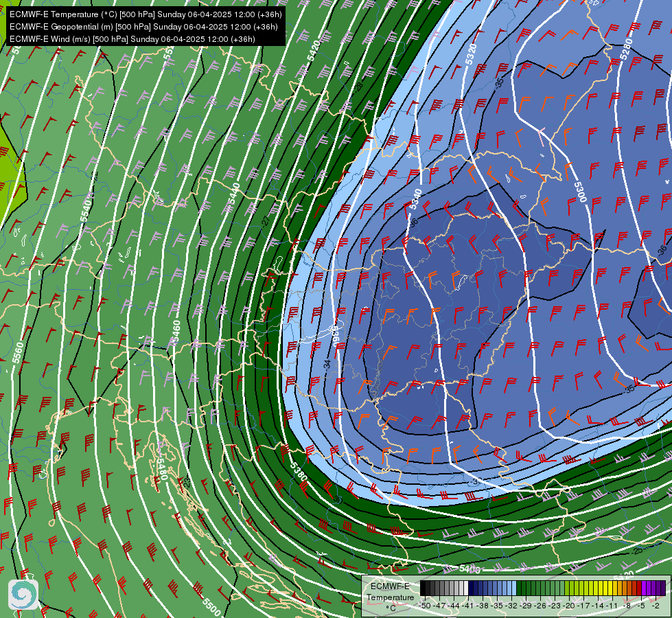Click the -11 tick label in the legend

(x=613, y=606)
